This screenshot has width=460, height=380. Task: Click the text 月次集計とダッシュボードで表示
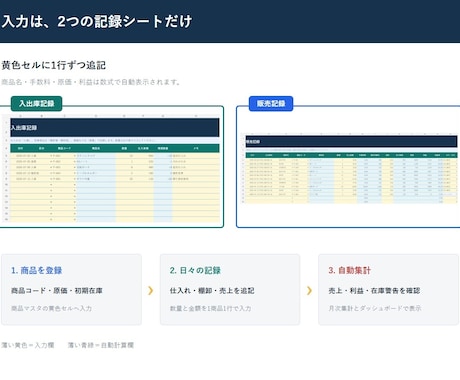[x=375, y=308]
